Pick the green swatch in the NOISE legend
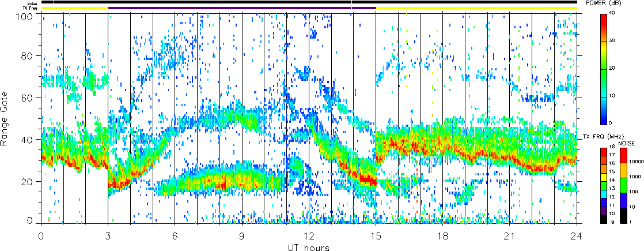This screenshot has width=644, height=251. (623, 185)
